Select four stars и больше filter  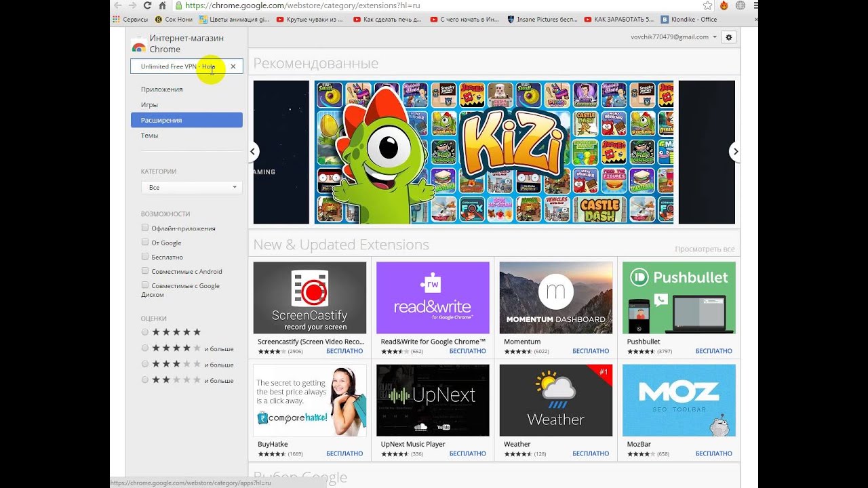(x=144, y=348)
